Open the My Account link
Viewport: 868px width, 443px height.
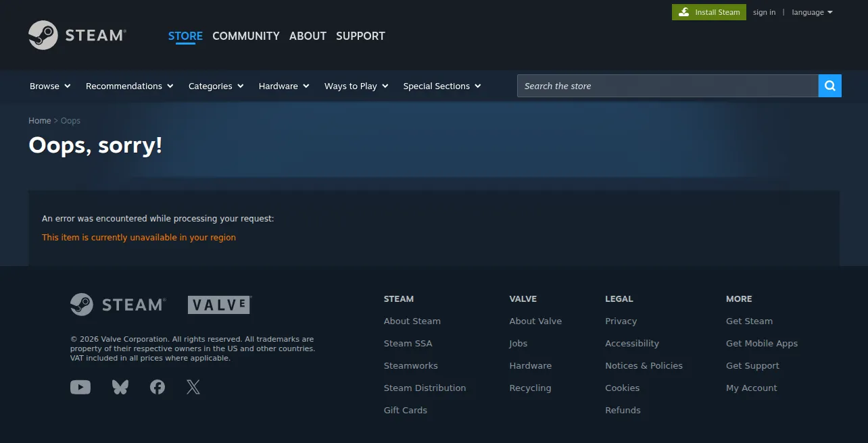point(752,388)
